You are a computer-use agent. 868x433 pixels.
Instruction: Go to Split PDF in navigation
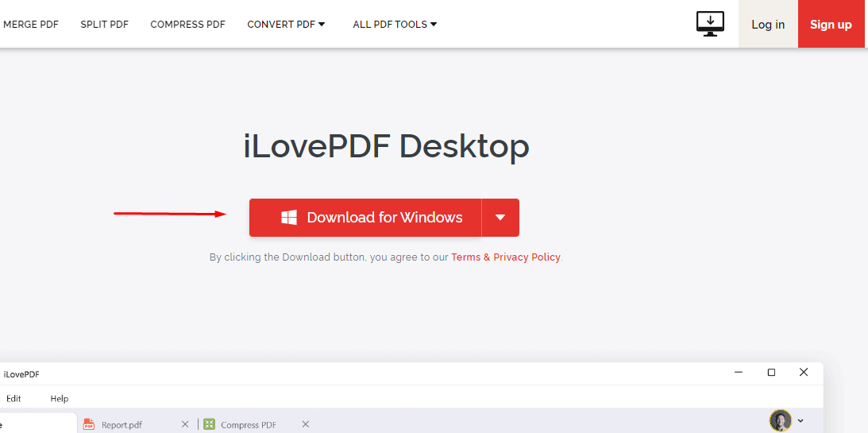104,25
